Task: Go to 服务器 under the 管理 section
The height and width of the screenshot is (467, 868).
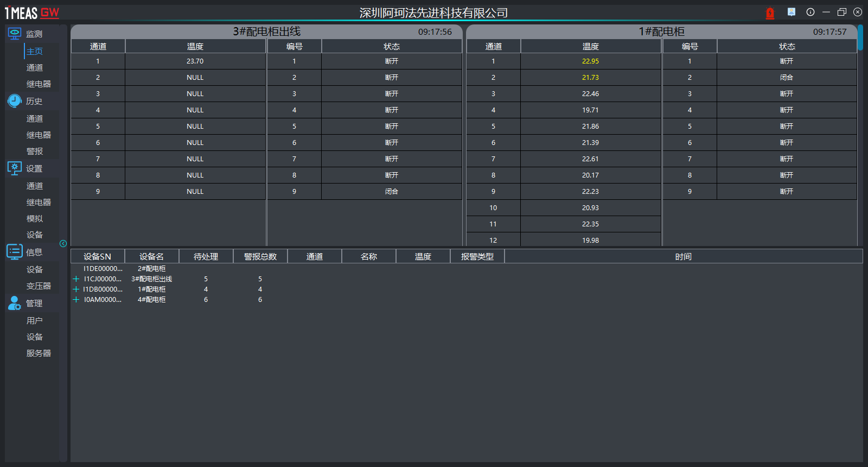Action: pos(39,354)
